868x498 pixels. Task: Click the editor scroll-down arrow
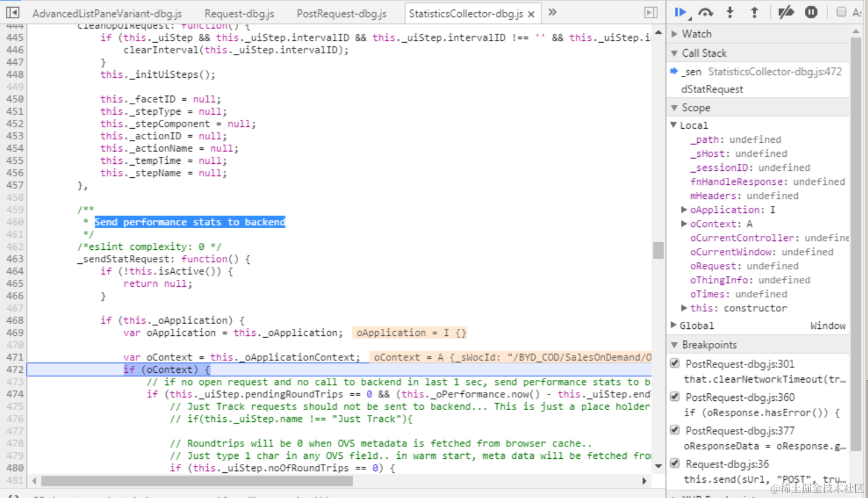click(x=658, y=466)
